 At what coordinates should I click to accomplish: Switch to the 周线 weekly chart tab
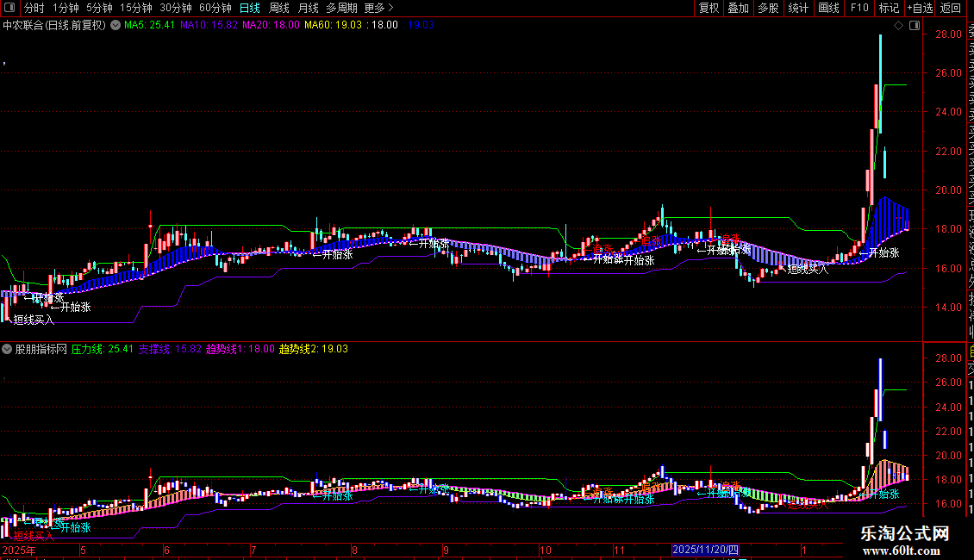click(279, 8)
